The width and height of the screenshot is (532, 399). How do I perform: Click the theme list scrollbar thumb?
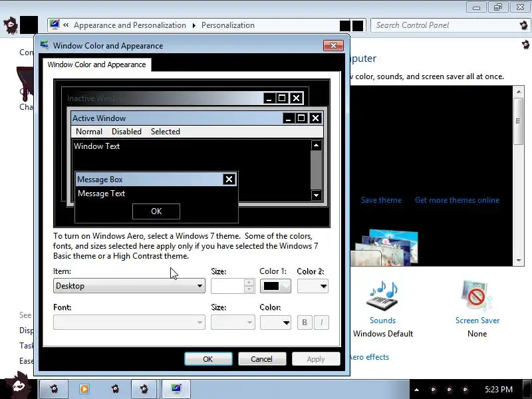[519, 121]
